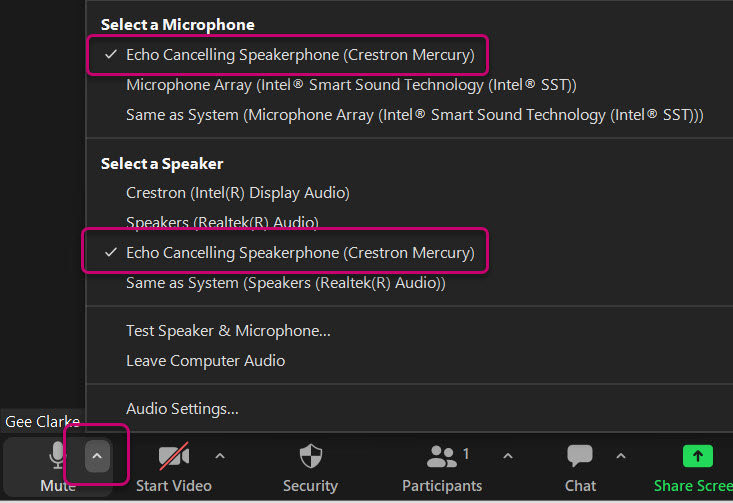Open the Security shield icon

point(311,456)
